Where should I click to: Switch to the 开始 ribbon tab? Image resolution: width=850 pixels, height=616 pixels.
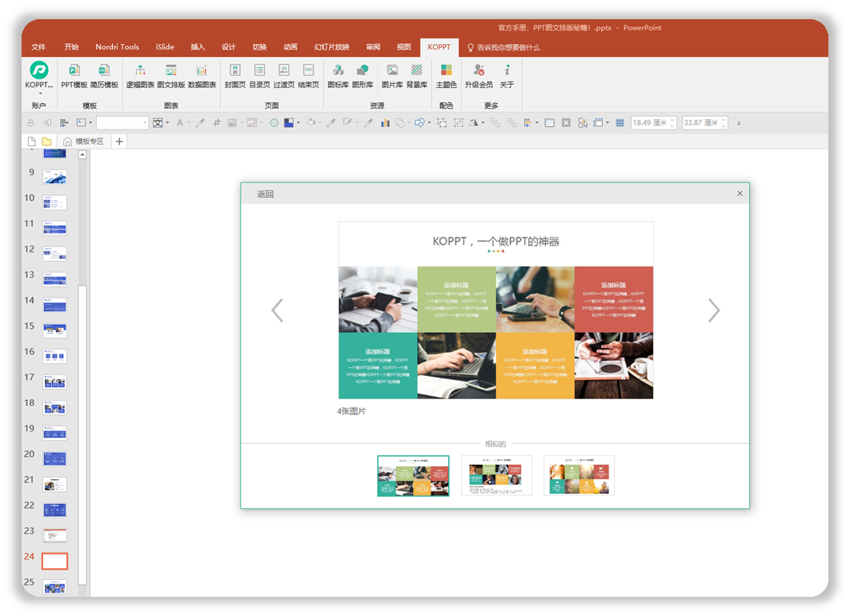71,47
